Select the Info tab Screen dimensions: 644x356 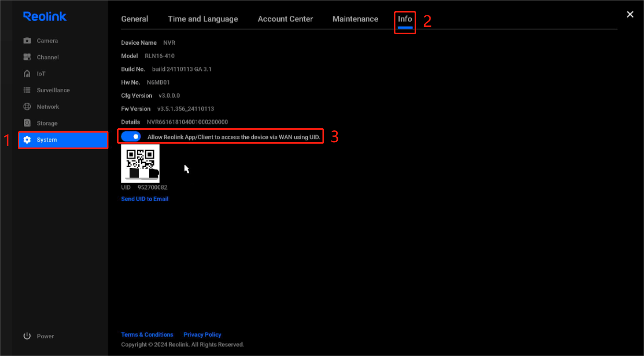405,19
